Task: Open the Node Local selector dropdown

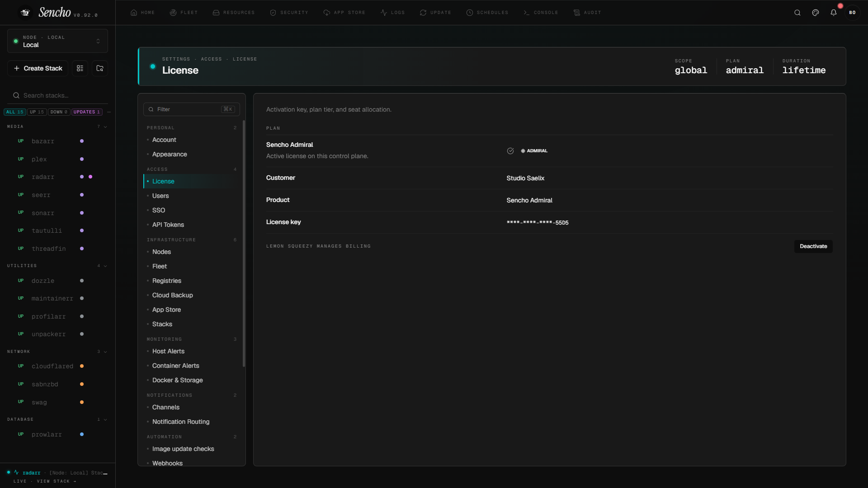Action: 57,41
